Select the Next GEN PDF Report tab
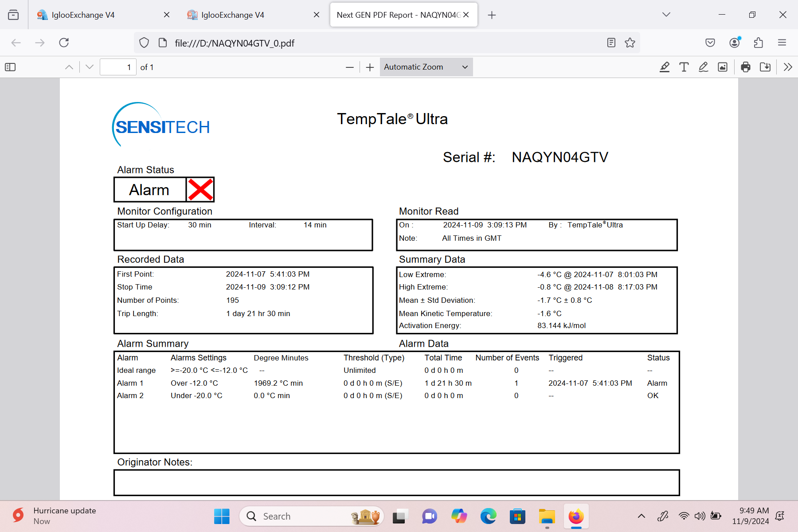The width and height of the screenshot is (798, 532). (x=403, y=15)
